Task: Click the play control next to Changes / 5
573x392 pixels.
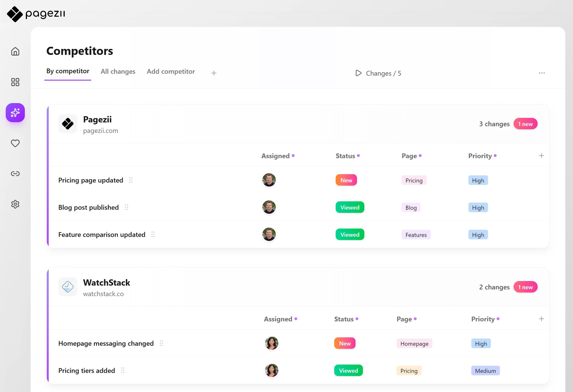Action: pos(358,73)
